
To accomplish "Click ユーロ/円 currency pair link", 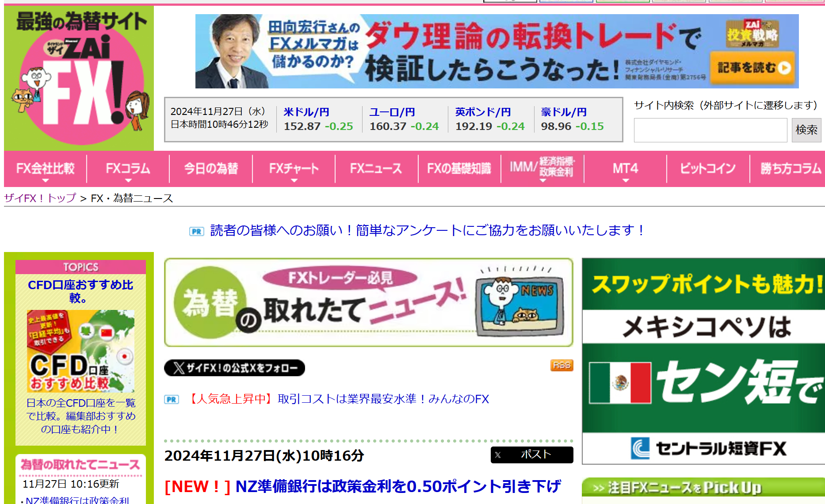I will (x=392, y=112).
